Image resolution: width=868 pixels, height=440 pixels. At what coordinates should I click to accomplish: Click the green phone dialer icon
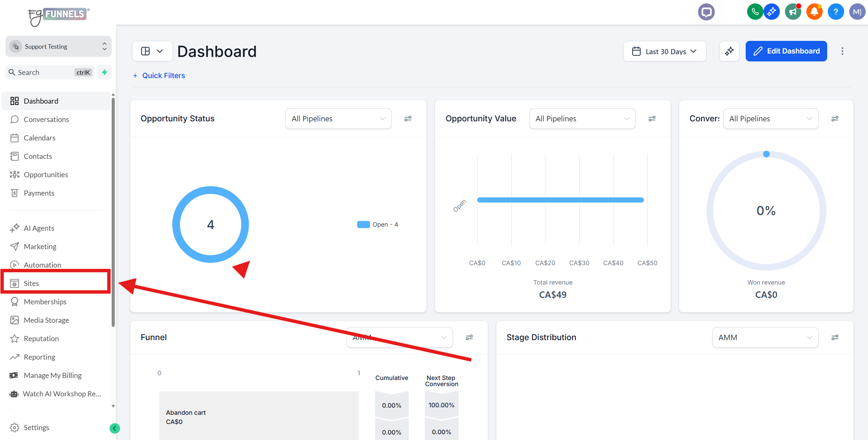coord(755,12)
